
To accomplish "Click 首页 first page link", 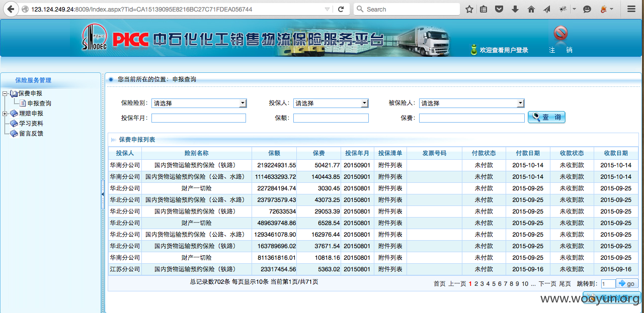I will (440, 284).
